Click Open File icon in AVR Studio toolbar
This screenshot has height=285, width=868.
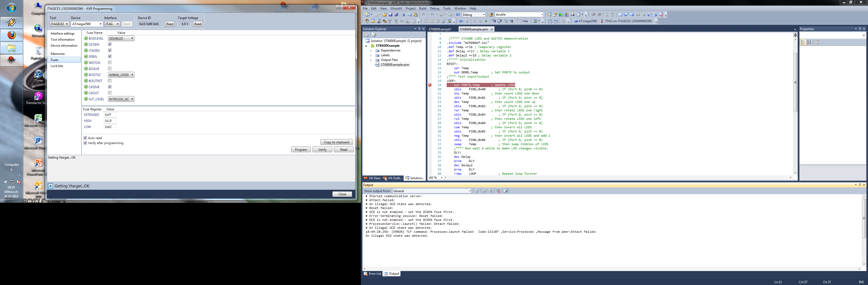coord(384,15)
